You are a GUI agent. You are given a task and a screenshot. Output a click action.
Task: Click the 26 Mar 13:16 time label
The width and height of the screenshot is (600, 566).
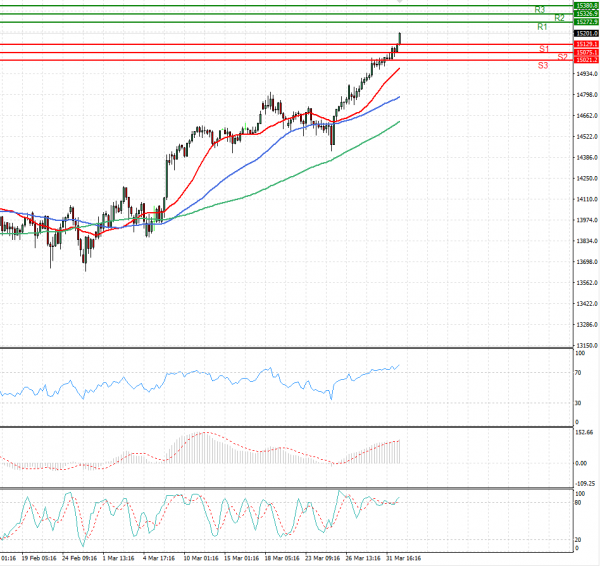(363, 558)
